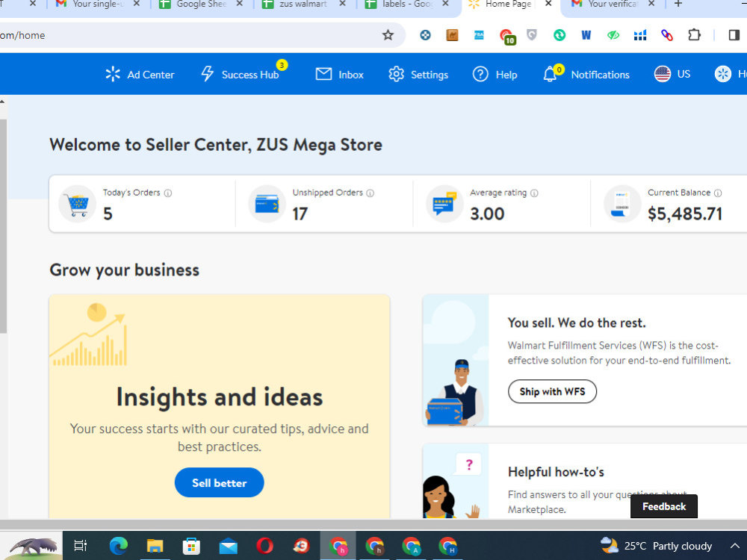Image resolution: width=747 pixels, height=560 pixels.
Task: Show info for Average rating
Action: (x=534, y=193)
